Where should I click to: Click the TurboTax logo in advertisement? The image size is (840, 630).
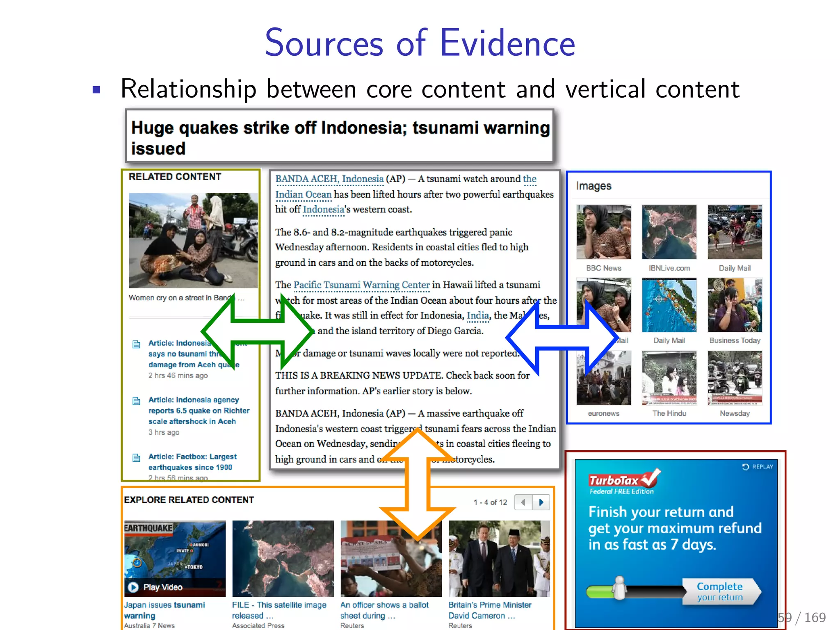(624, 481)
